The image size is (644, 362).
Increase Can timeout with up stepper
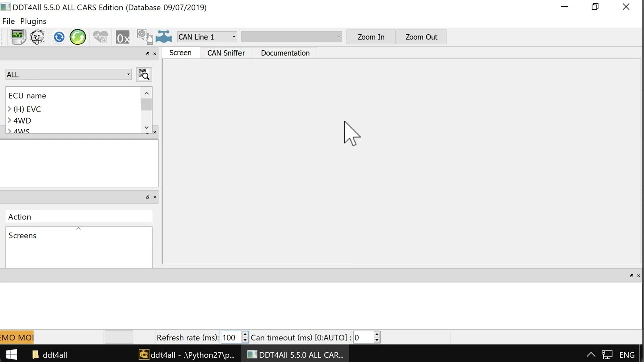click(377, 335)
